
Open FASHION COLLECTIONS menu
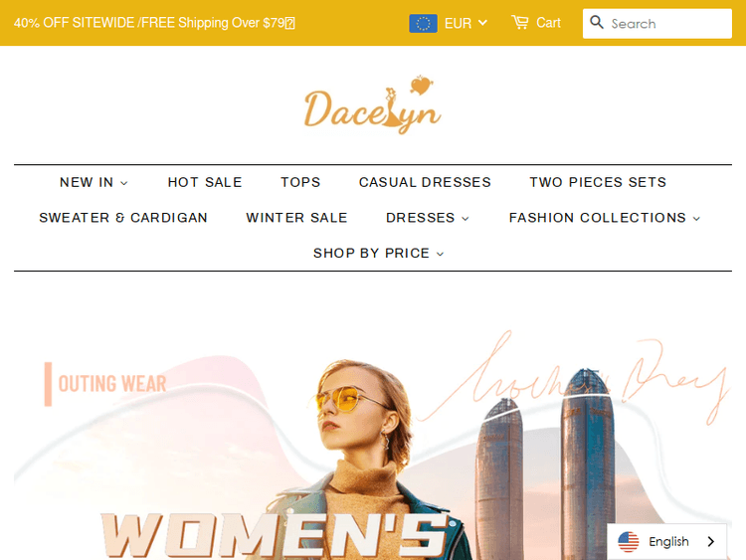[x=604, y=218]
